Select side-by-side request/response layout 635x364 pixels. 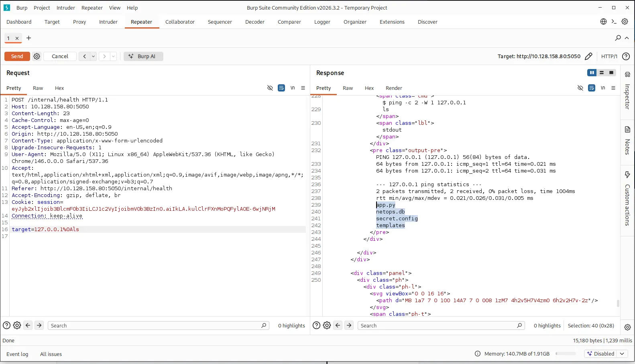[x=592, y=73]
